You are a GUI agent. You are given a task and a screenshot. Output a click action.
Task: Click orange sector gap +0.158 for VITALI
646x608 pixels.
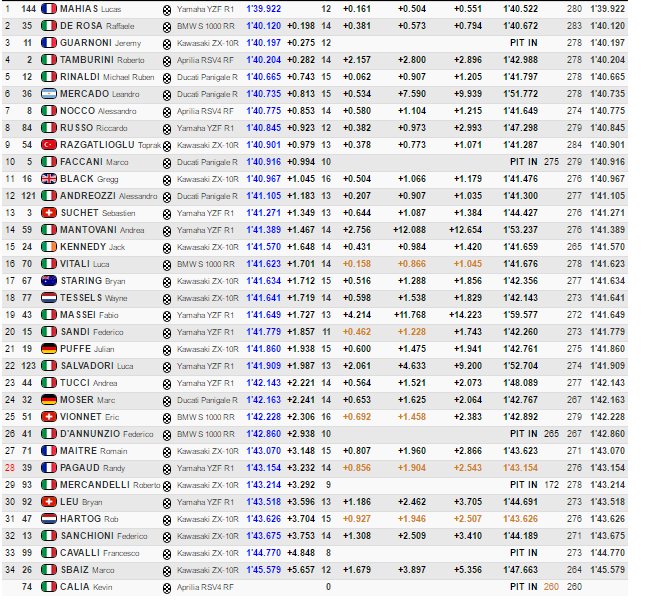(357, 264)
